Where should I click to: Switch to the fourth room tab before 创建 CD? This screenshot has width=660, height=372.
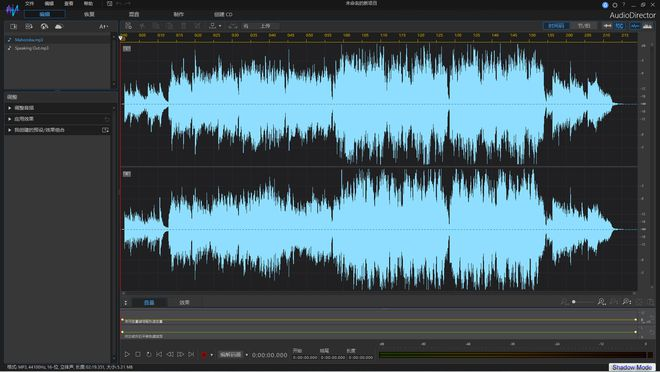point(178,14)
